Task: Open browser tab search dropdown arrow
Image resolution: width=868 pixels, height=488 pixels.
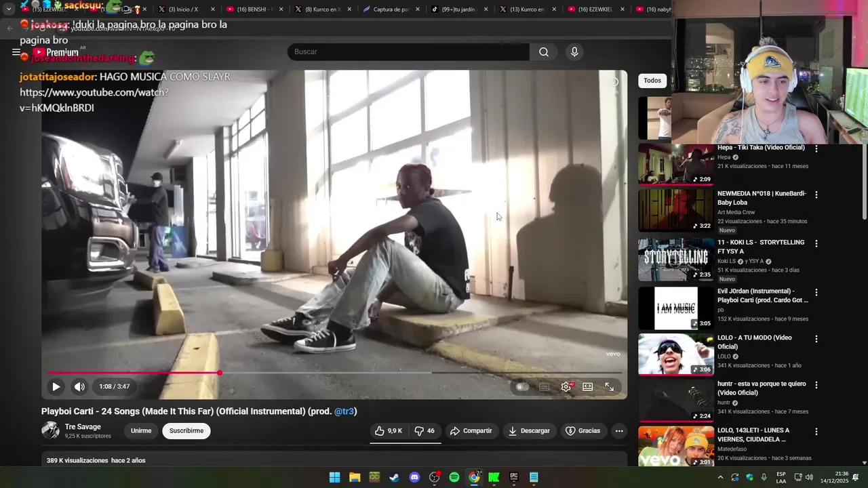Action: coord(9,9)
